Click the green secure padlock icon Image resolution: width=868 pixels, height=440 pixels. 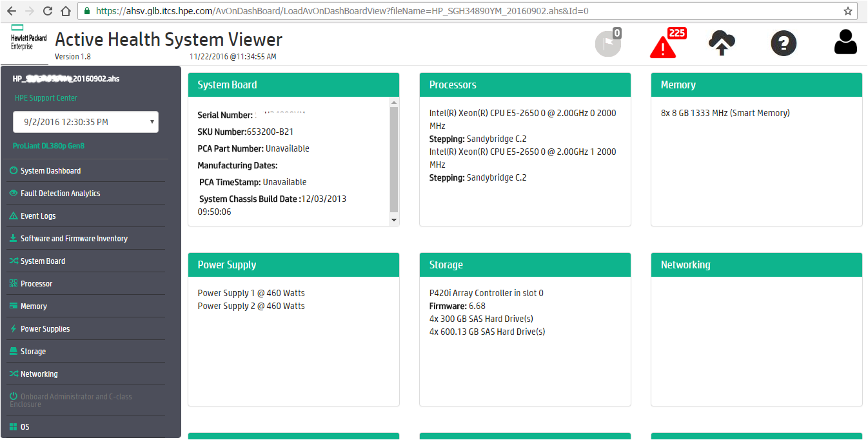click(x=87, y=11)
